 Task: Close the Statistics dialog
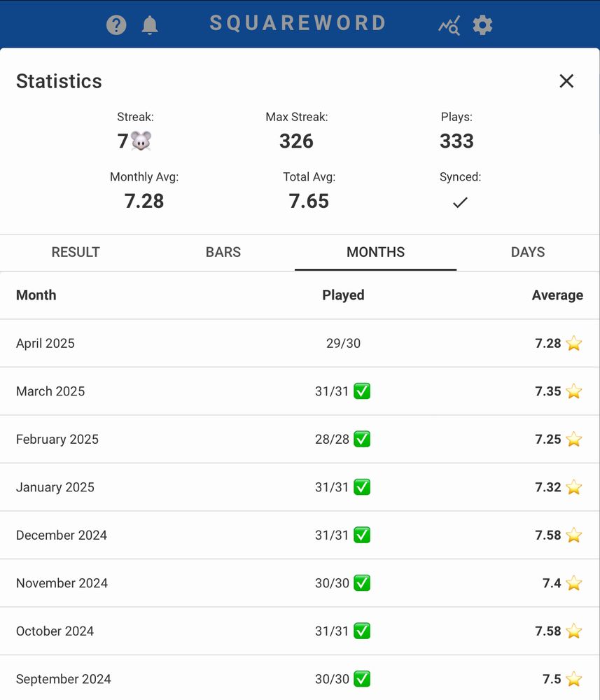pos(566,81)
